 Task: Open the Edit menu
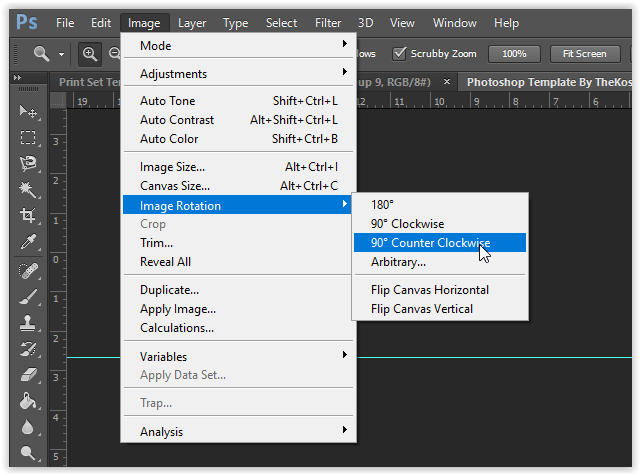point(101,23)
